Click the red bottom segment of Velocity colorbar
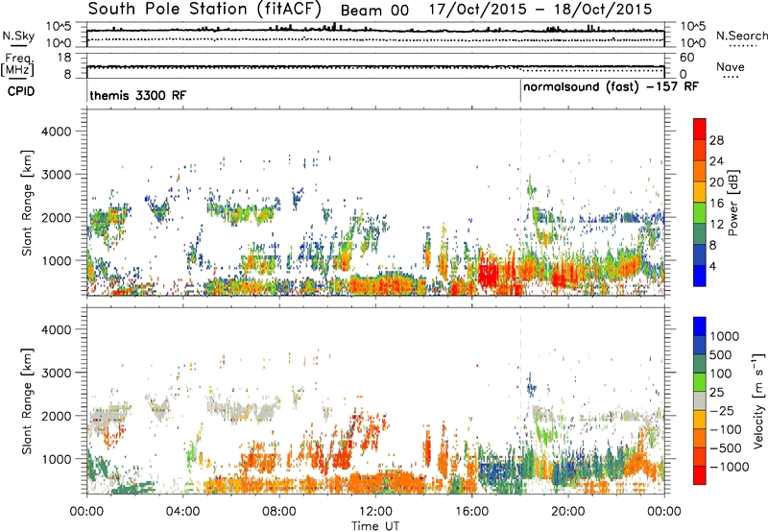This screenshot has width=768, height=532. tap(700, 475)
